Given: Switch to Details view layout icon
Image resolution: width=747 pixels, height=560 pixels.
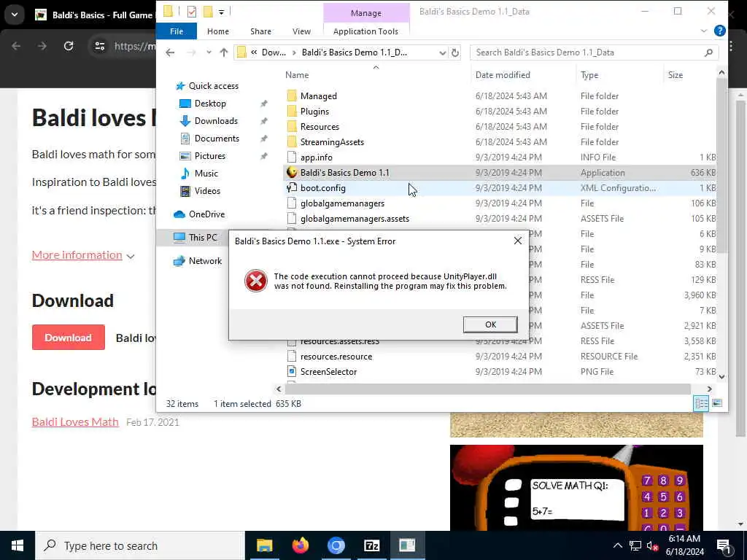Looking at the screenshot, I should pyautogui.click(x=701, y=403).
